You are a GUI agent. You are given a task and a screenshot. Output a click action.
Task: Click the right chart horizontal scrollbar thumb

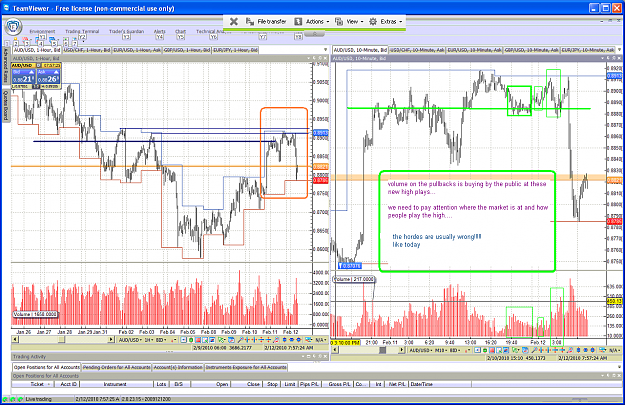pyautogui.click(x=382, y=350)
